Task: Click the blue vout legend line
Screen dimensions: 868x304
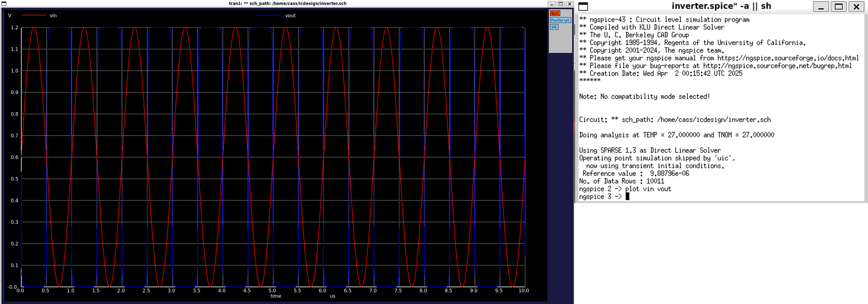Action: point(269,16)
